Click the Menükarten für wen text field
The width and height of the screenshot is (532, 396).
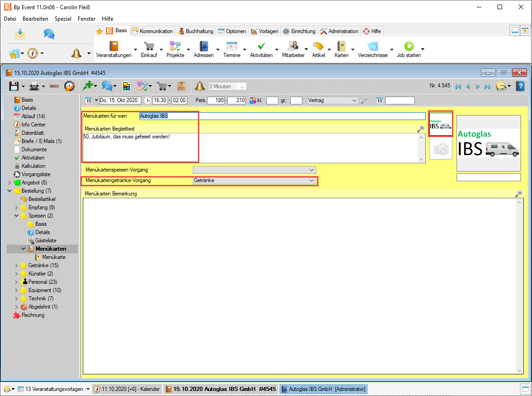click(282, 116)
